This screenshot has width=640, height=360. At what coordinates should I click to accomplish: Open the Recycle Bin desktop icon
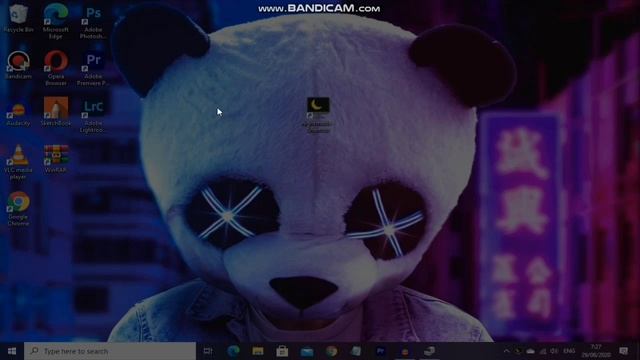click(x=18, y=18)
